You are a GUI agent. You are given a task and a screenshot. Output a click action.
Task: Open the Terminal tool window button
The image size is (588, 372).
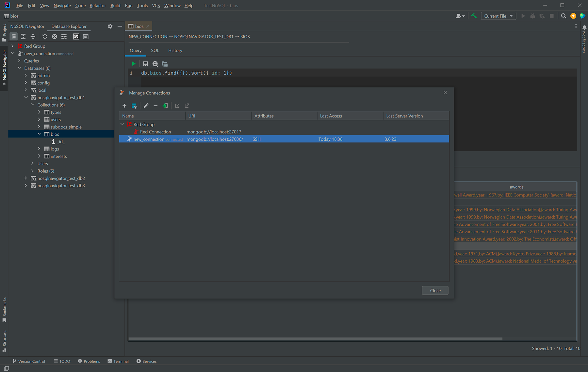pyautogui.click(x=118, y=361)
